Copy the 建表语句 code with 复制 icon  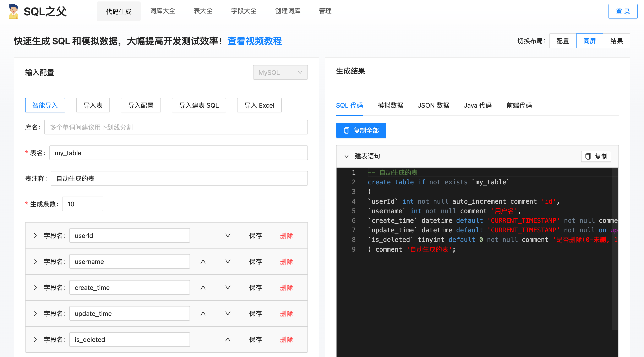click(x=588, y=156)
